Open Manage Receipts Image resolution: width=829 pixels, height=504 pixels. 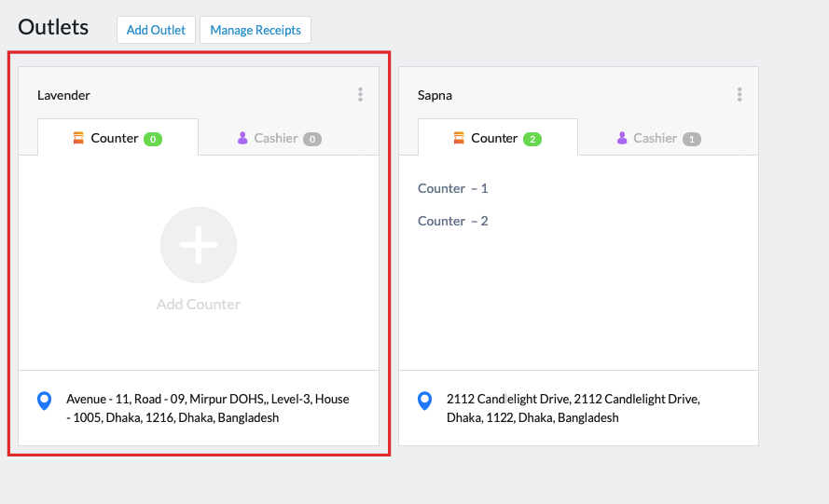coord(256,30)
